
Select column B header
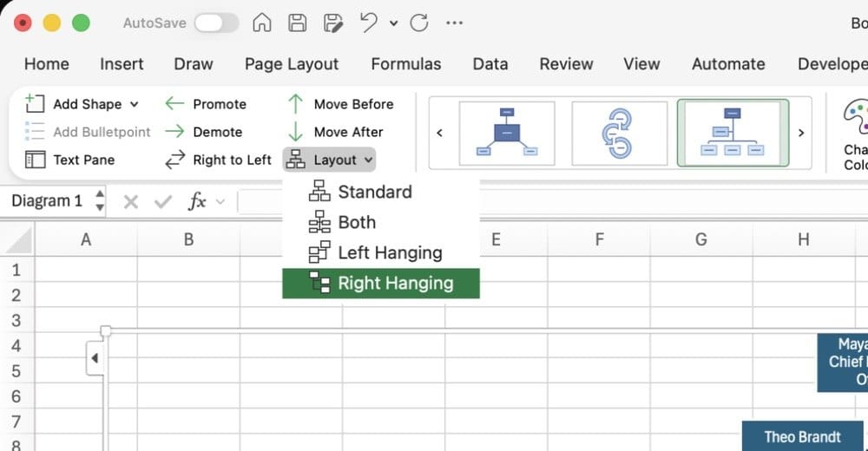tap(188, 239)
